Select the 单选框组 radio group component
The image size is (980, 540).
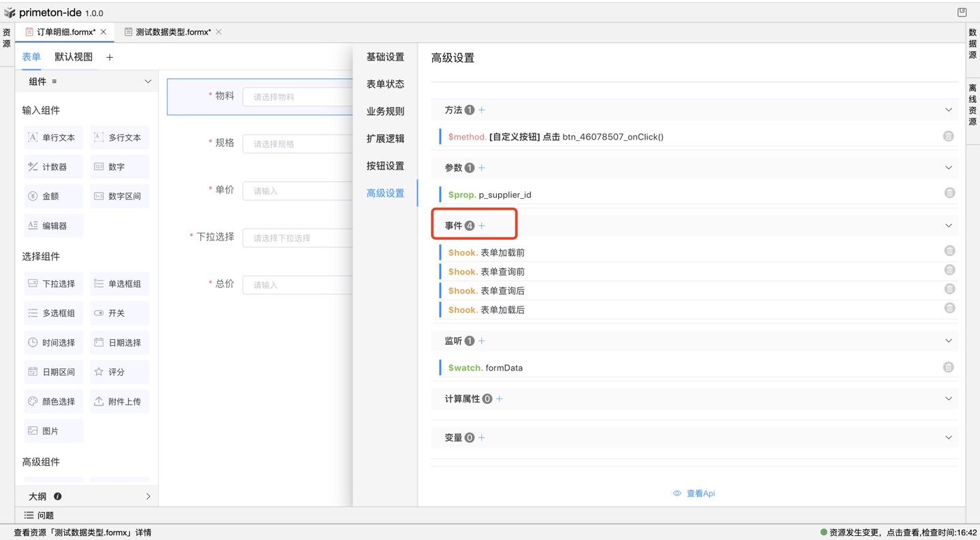pos(119,284)
